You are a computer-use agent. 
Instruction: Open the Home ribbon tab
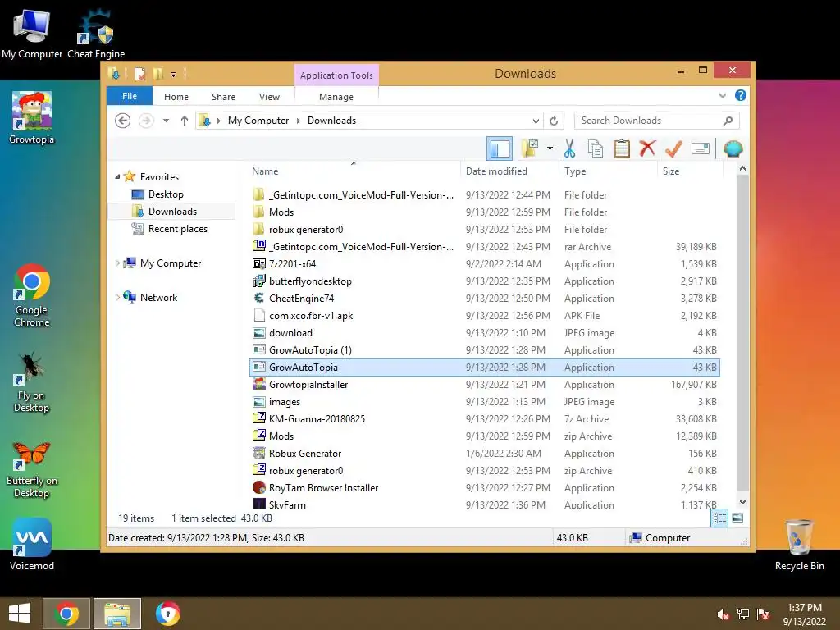(x=176, y=97)
